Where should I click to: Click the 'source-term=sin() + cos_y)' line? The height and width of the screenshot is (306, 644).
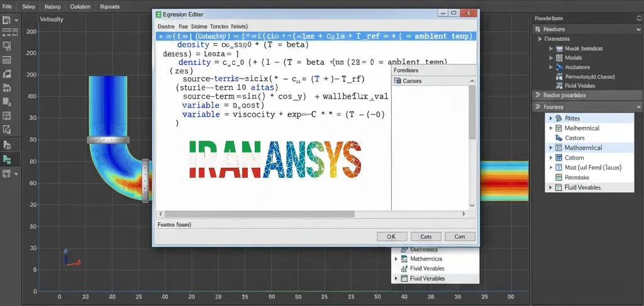286,97
